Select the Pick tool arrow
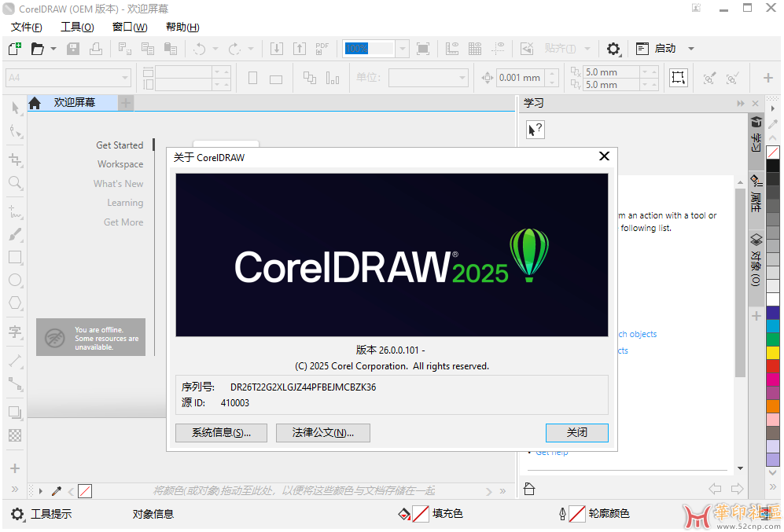 (15, 108)
